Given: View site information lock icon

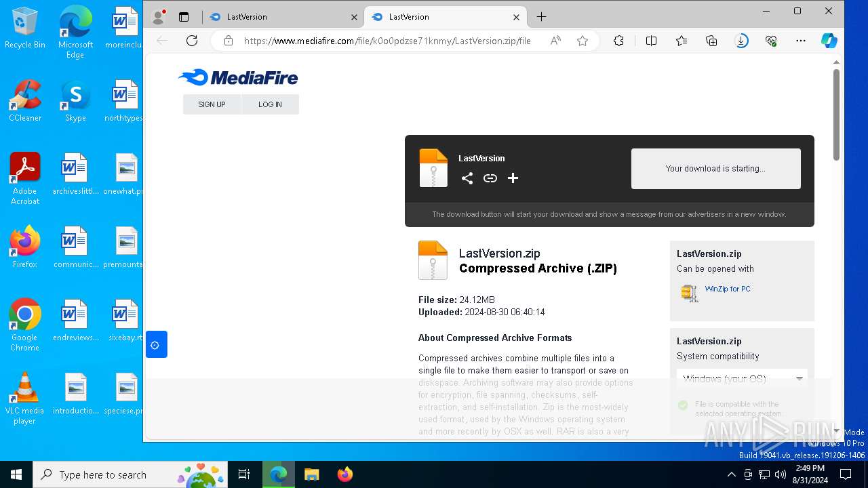Looking at the screenshot, I should point(229,41).
